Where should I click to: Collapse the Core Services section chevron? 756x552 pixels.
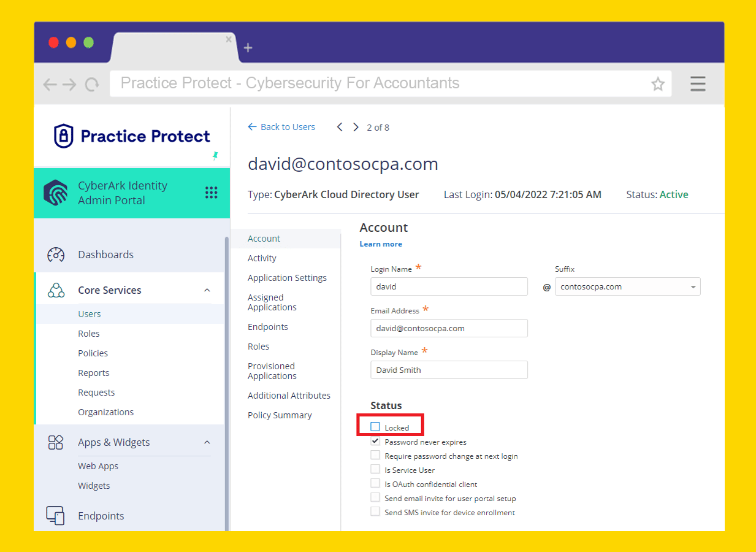pyautogui.click(x=207, y=290)
